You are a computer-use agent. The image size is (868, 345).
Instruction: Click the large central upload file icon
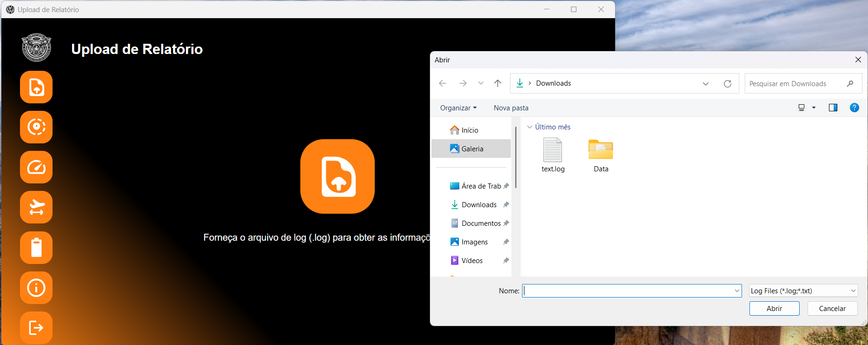(337, 176)
